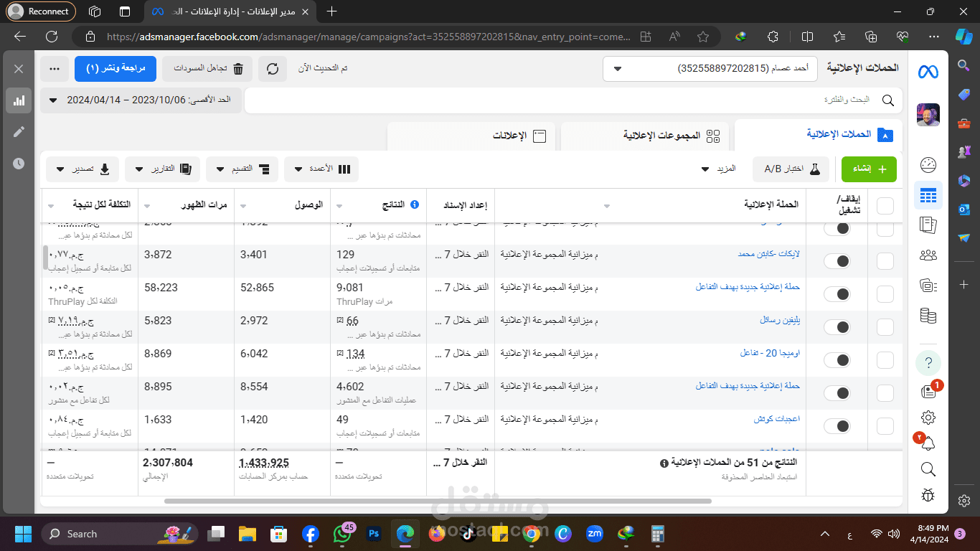Open sort arrow on مرات الظهور column header
Image resolution: width=980 pixels, height=551 pixels.
148,205
